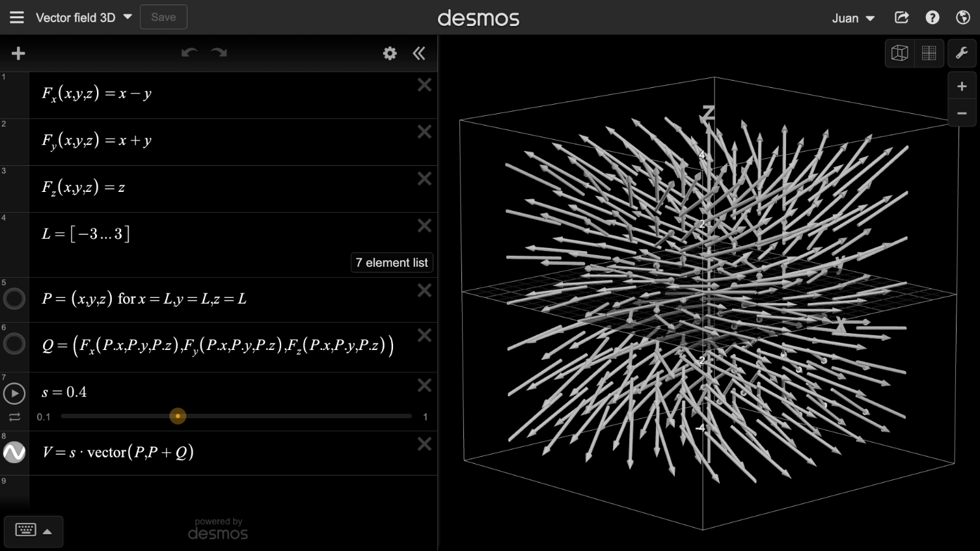Click the add expression plus icon
980x551 pixels.
pyautogui.click(x=18, y=53)
